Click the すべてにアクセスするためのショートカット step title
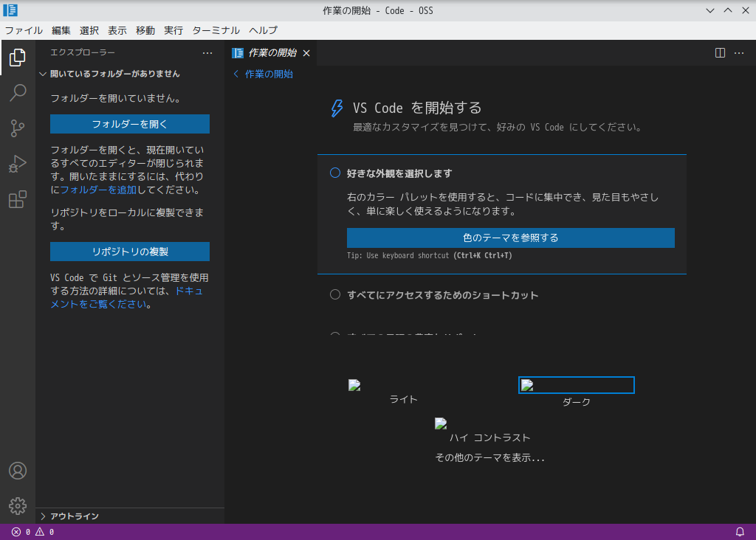This screenshot has height=540, width=756. point(443,295)
